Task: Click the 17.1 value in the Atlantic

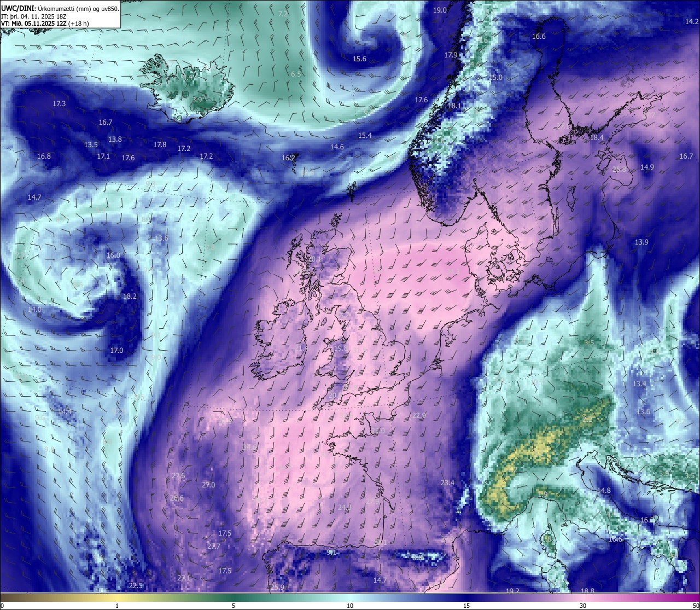Action: click(x=103, y=156)
